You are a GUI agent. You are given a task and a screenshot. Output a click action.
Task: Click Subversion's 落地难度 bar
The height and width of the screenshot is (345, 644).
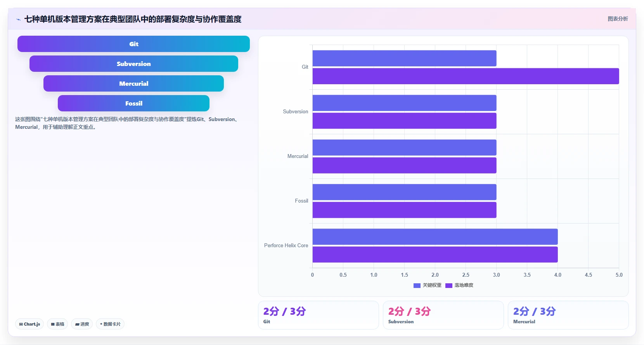pyautogui.click(x=404, y=121)
